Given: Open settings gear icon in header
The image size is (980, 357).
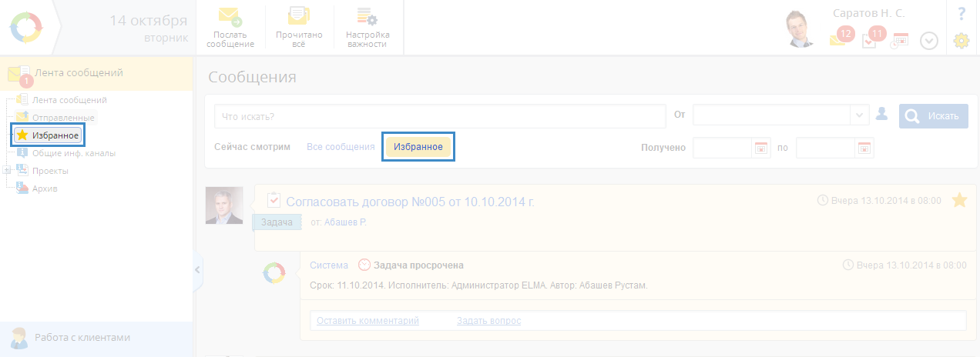Looking at the screenshot, I should click(x=961, y=41).
